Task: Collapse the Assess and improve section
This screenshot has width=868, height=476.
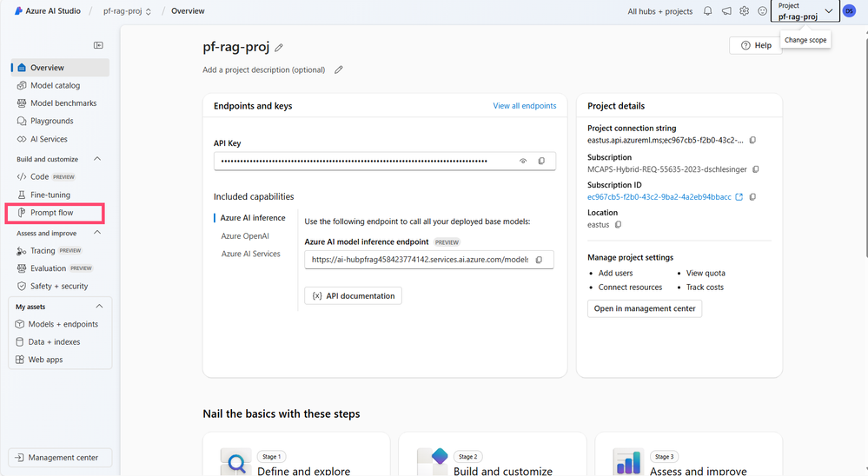Action: click(97, 233)
